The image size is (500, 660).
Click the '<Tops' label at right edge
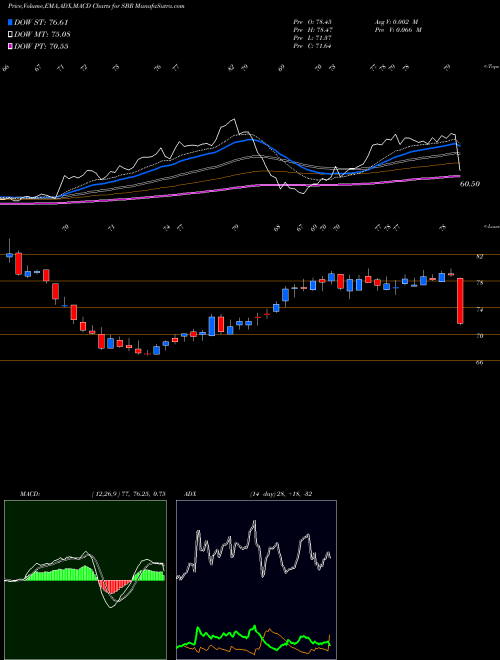(491, 67)
